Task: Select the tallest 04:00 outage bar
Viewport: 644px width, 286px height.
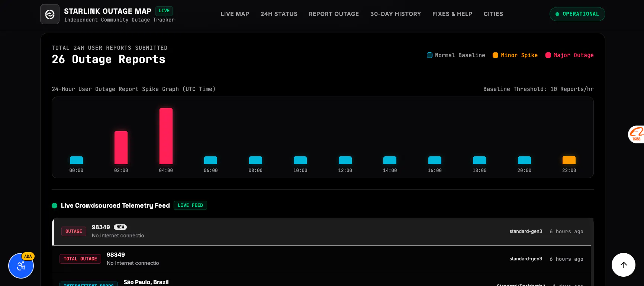Action: pos(166,136)
